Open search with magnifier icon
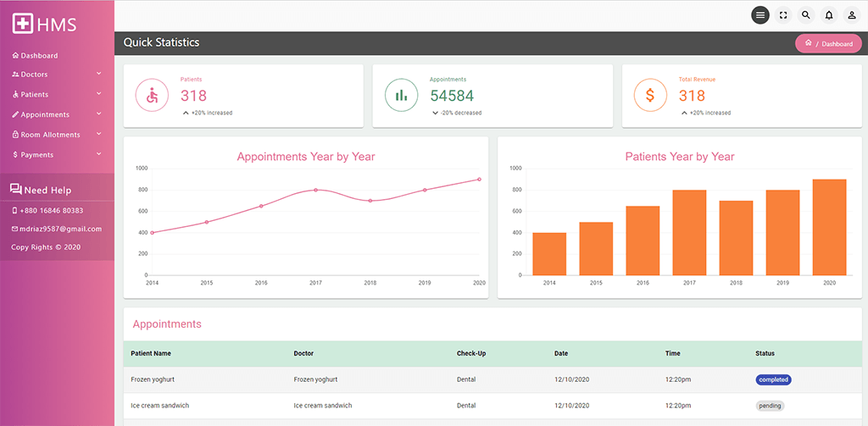868x426 pixels. [x=806, y=15]
